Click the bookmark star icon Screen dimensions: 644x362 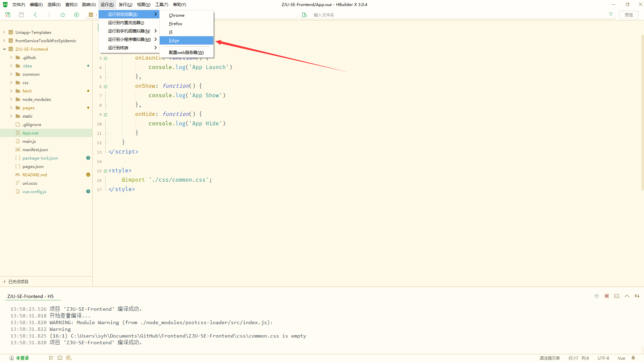point(63,15)
